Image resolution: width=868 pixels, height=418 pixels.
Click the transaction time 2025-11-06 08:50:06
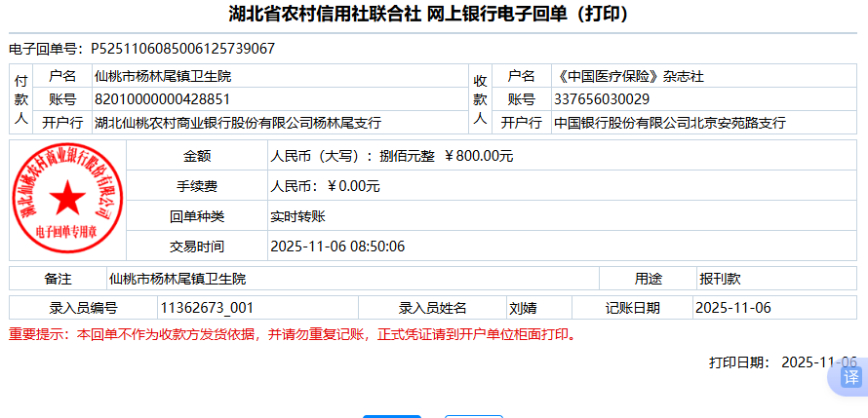coord(336,246)
